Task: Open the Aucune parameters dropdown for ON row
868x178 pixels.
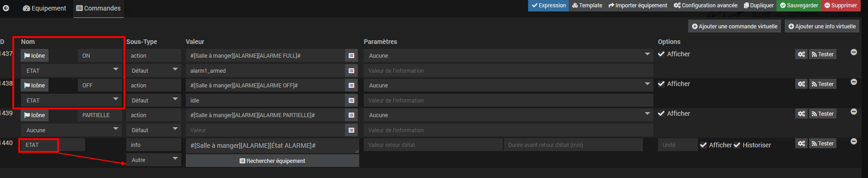Action: (508, 55)
